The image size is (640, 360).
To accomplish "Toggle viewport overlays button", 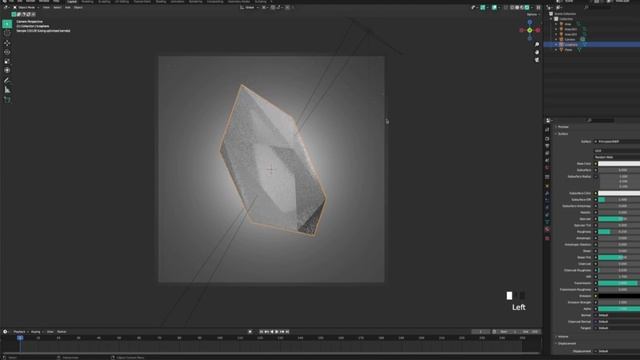I will click(x=494, y=7).
